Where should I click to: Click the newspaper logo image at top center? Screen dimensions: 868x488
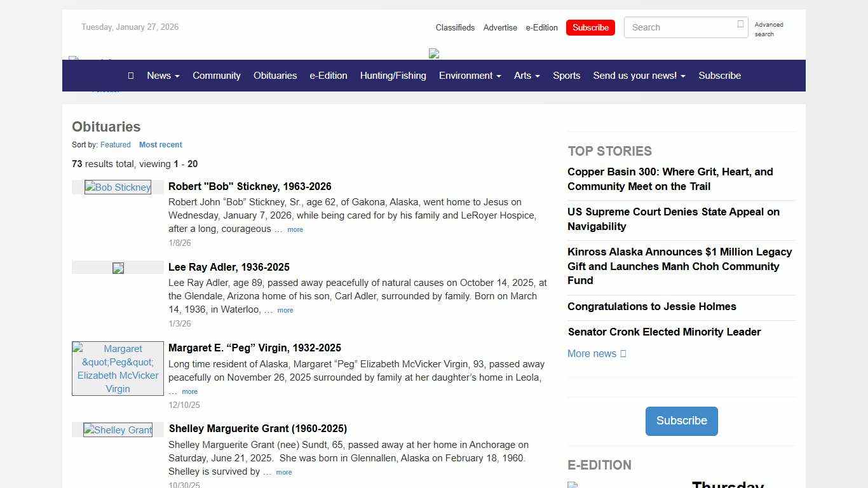click(434, 53)
